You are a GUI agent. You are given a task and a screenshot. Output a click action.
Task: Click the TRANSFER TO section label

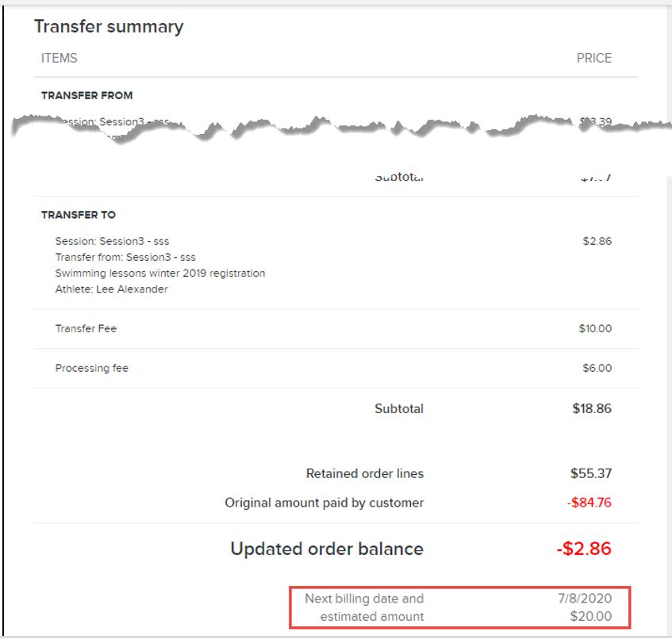tap(79, 215)
